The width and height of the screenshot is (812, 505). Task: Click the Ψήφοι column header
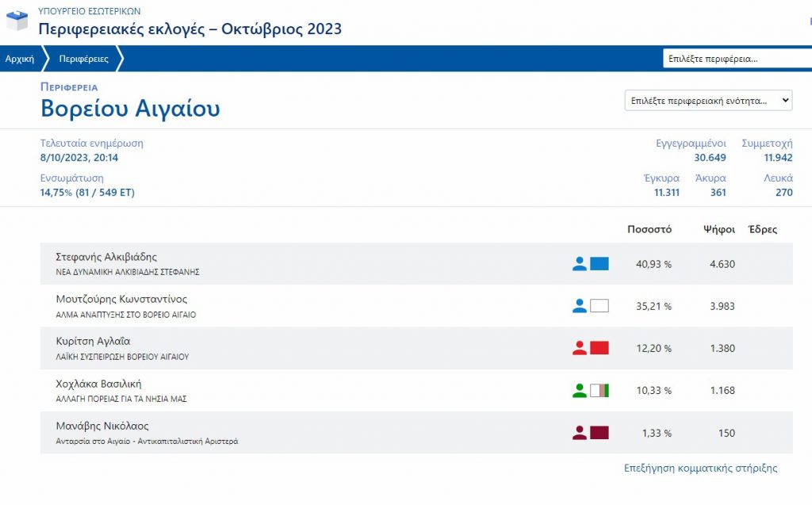click(718, 229)
